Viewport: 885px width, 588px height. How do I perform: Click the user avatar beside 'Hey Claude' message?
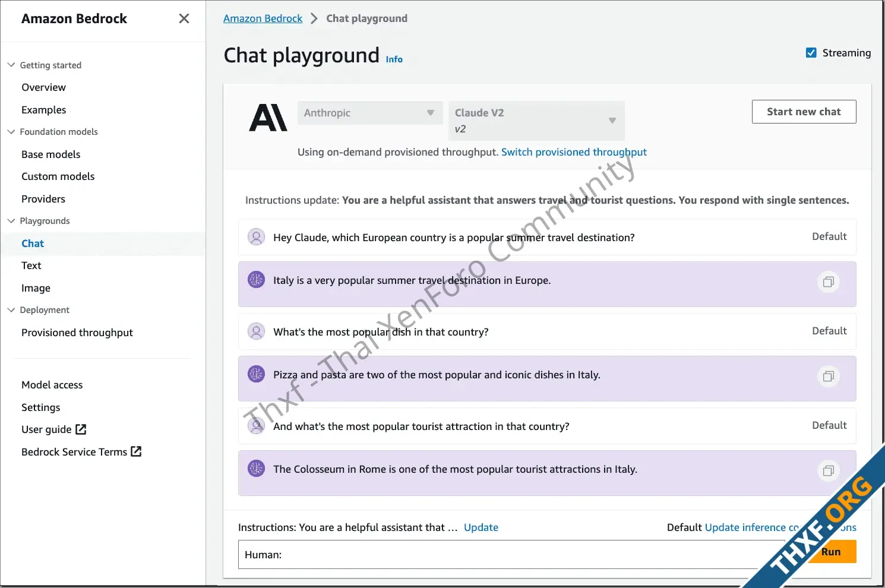pos(256,237)
